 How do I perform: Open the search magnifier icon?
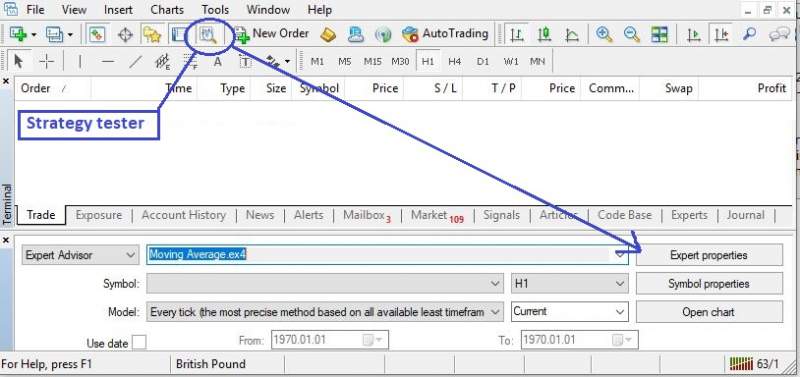pyautogui.click(x=749, y=35)
